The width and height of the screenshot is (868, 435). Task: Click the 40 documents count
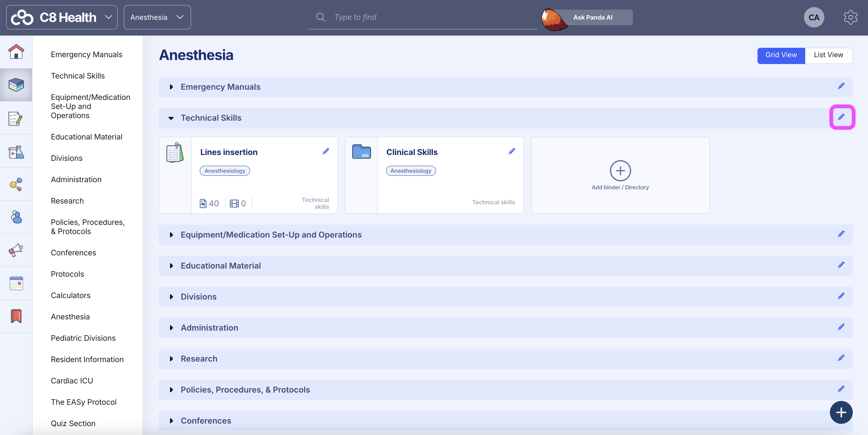pyautogui.click(x=209, y=204)
